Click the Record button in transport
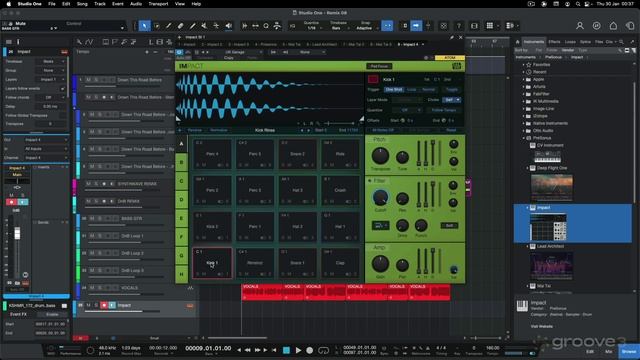640x360 pixels. (x=310, y=350)
